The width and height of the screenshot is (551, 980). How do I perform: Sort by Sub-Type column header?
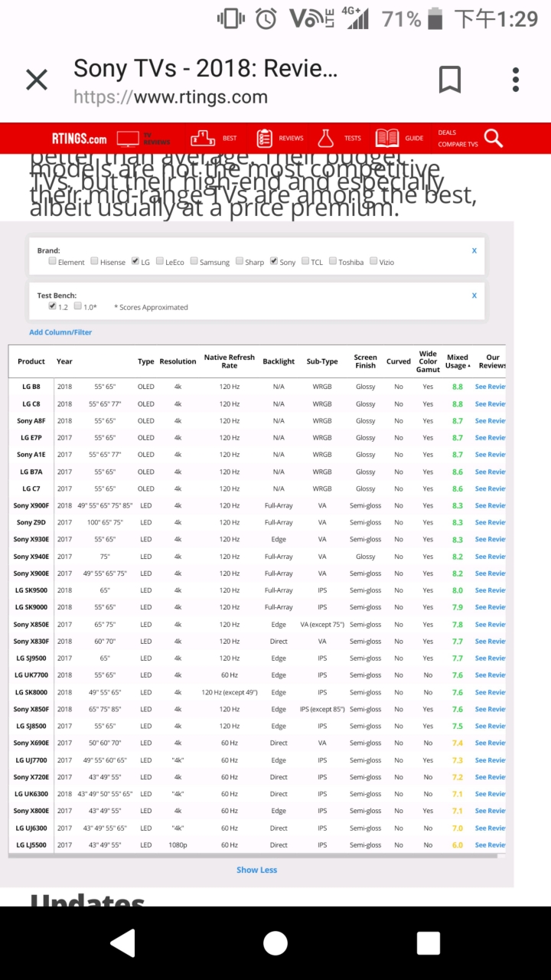click(322, 361)
